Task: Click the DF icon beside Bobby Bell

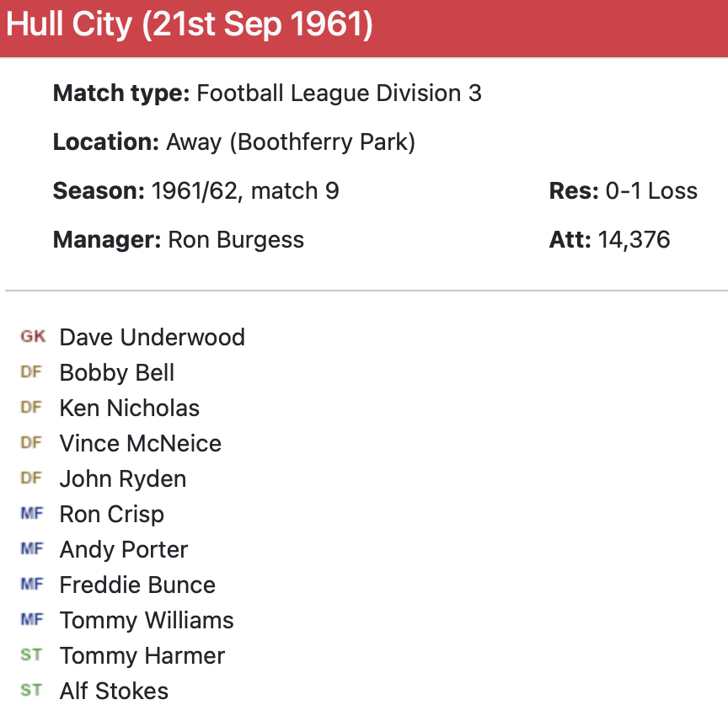Action: (31, 372)
